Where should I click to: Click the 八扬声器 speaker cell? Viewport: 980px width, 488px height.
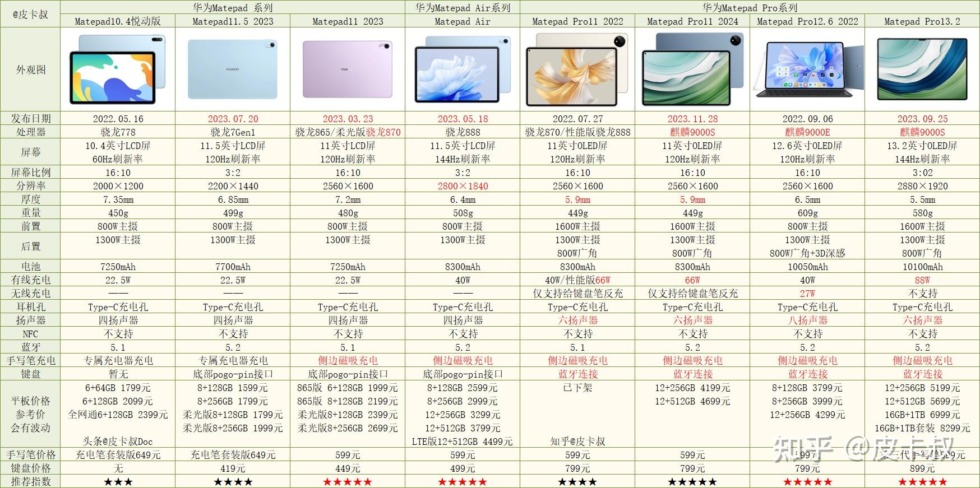click(x=807, y=320)
